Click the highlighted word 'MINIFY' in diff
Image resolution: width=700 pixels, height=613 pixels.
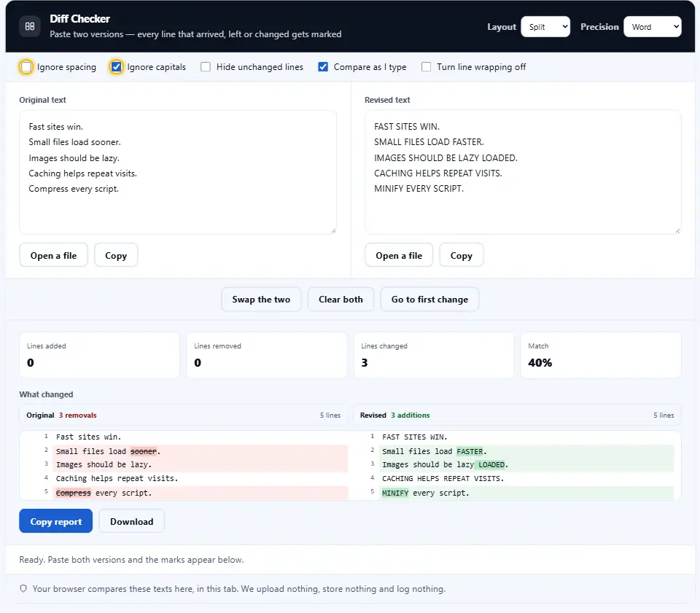(395, 493)
